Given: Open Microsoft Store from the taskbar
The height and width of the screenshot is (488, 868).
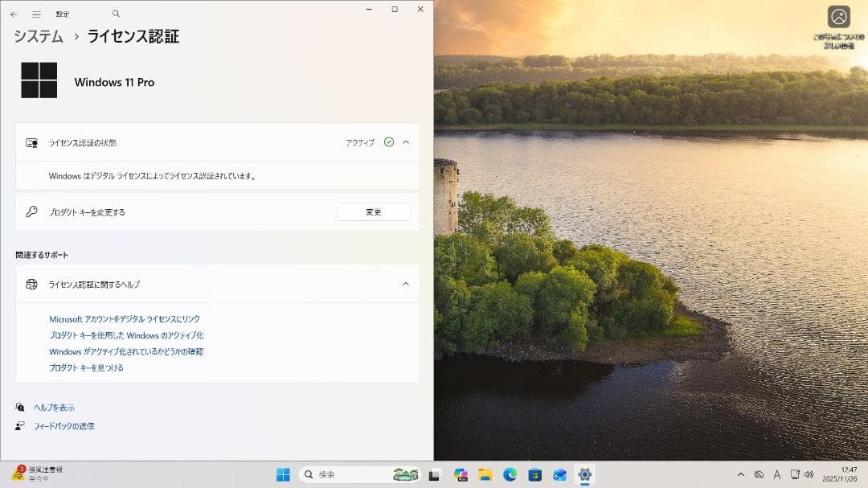Looking at the screenshot, I should [x=534, y=474].
